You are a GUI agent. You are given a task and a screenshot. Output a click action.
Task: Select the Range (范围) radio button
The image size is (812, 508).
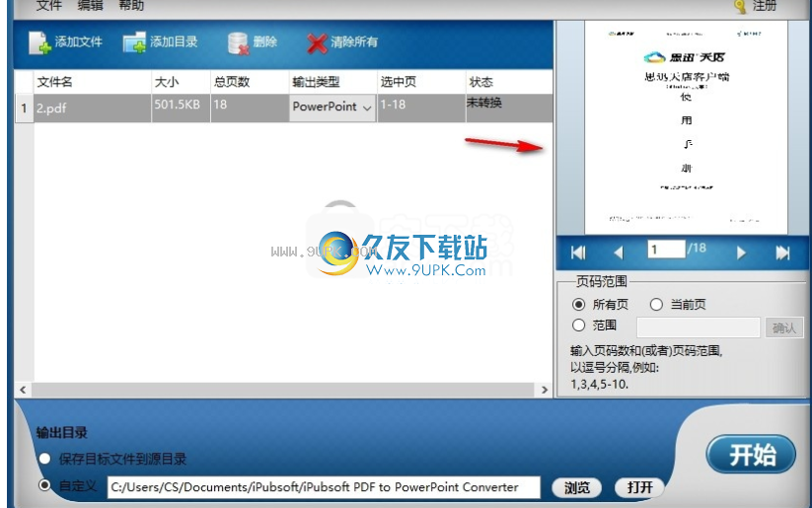[x=578, y=326]
